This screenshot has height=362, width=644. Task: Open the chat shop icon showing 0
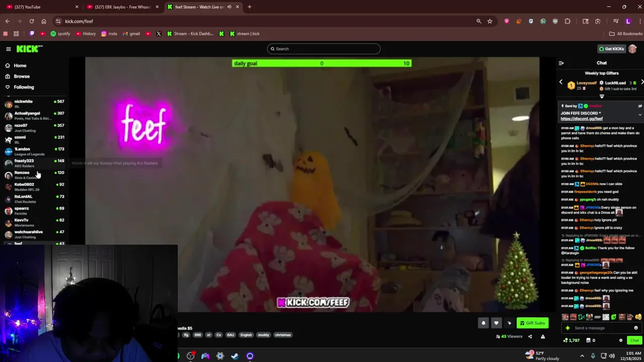click(x=591, y=340)
